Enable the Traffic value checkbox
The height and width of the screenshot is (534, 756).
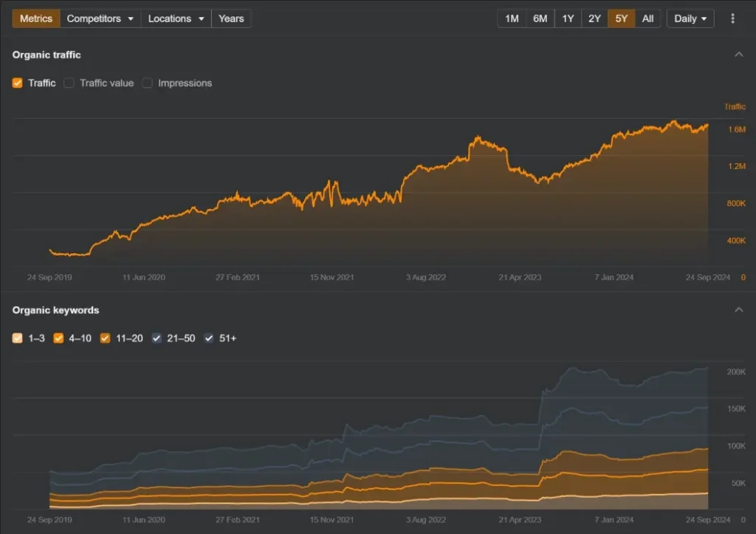click(69, 83)
